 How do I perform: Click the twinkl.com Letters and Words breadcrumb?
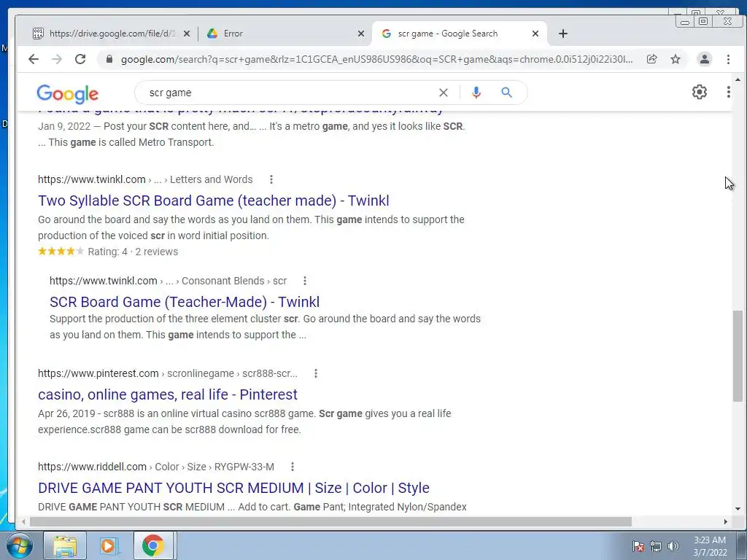(145, 179)
